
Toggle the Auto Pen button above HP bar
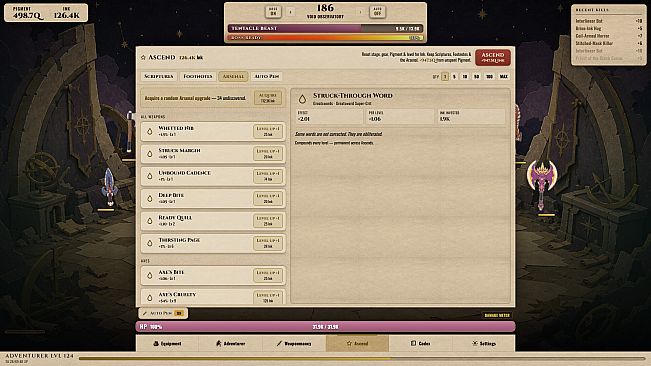[163, 313]
